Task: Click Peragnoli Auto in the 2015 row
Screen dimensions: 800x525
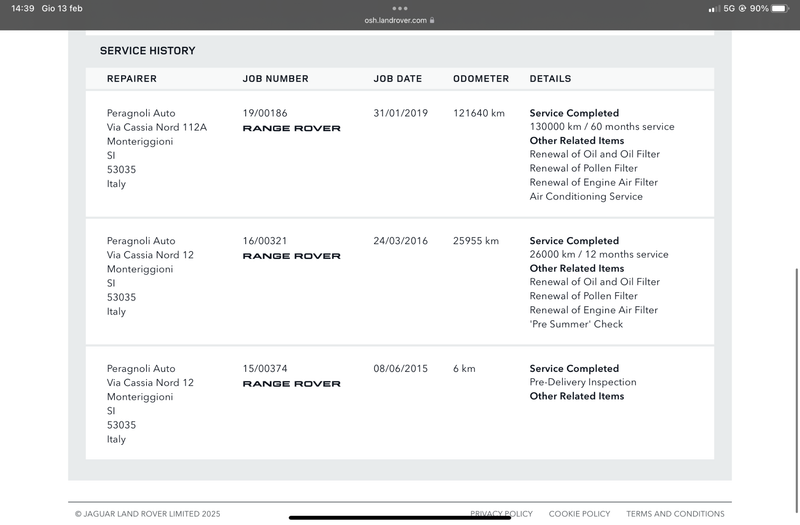Action: (x=141, y=368)
